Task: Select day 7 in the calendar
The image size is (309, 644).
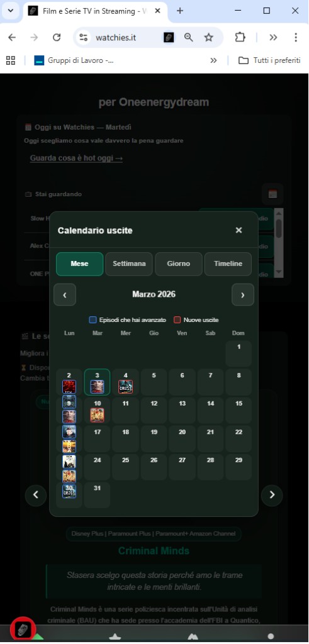Action: [x=210, y=382]
